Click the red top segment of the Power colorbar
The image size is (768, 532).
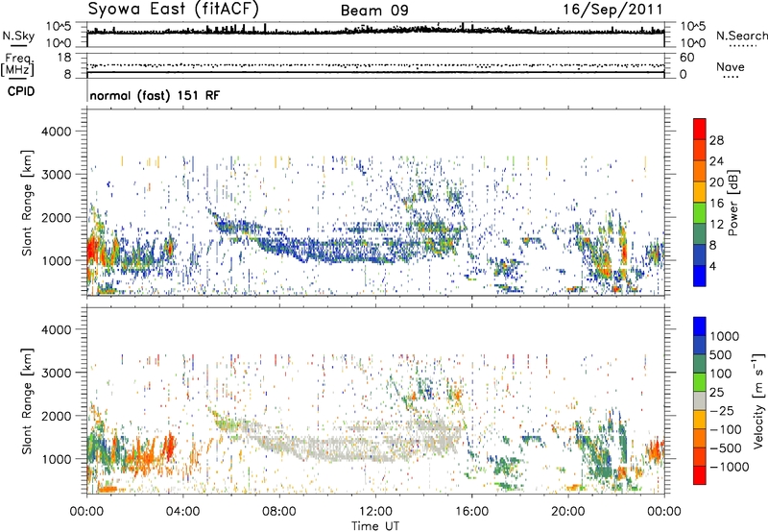[700, 129]
